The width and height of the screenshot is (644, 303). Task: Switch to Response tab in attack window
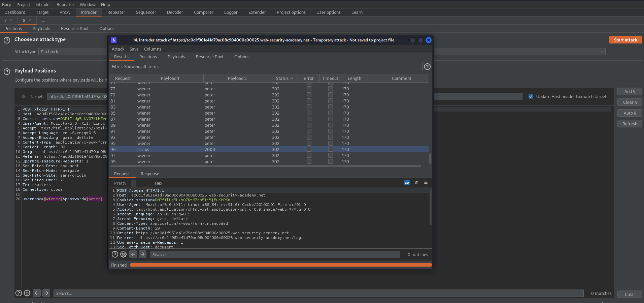(150, 174)
